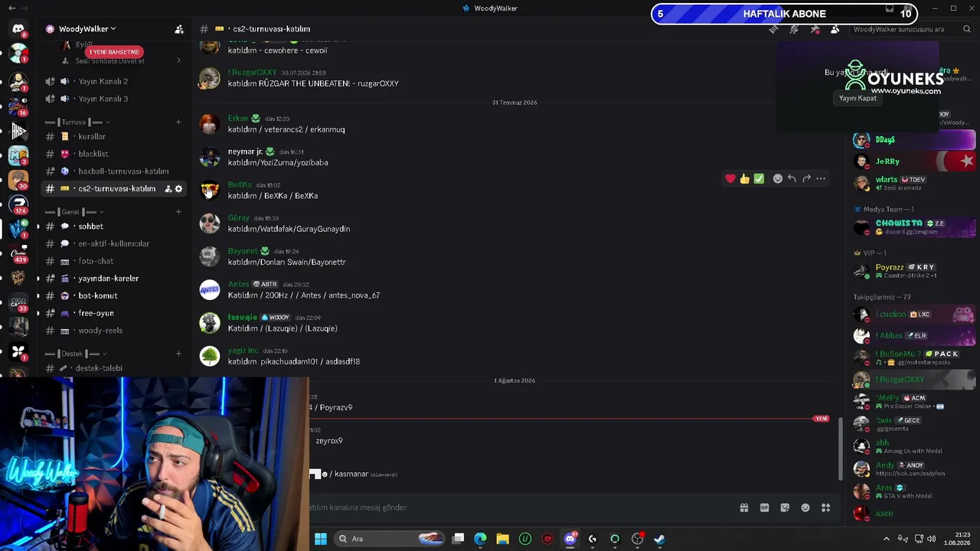Image resolution: width=980 pixels, height=551 pixels.
Task: Collapse the Turnuva category
Action: click(x=77, y=122)
